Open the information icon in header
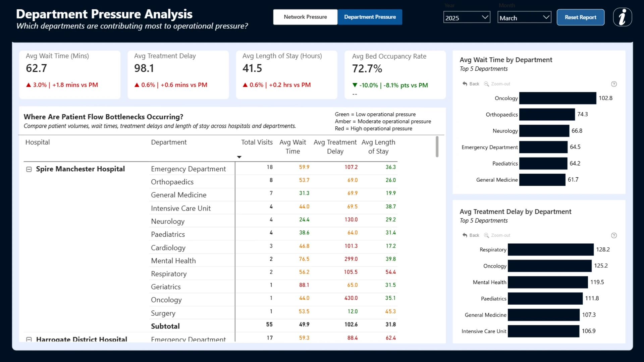This screenshot has width=644, height=362. coord(623,17)
